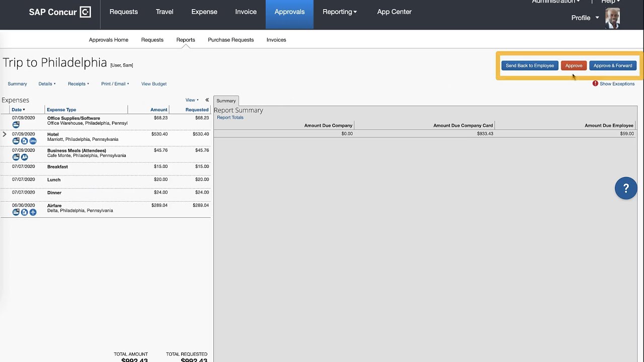644x362 pixels.
Task: Select the Summary tab in right panel
Action: point(226,101)
